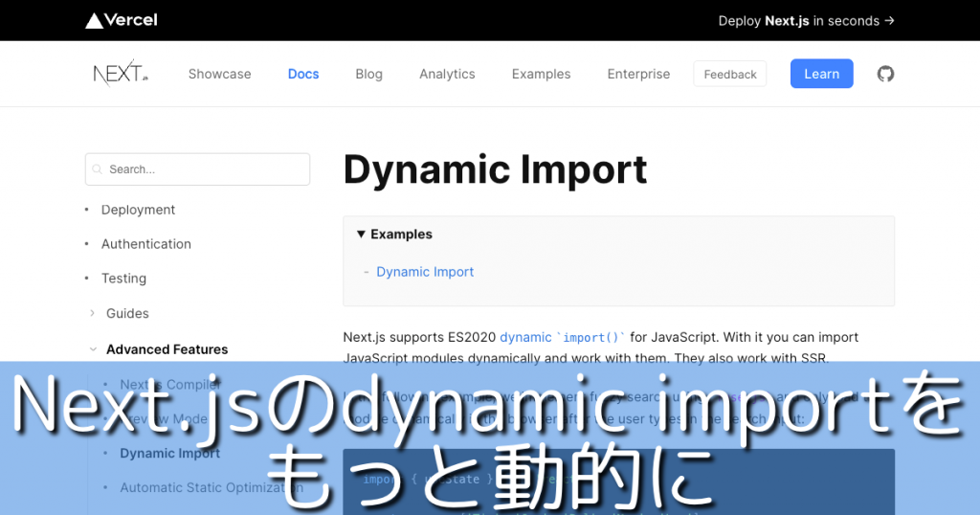Open the Blog nav item
980x515 pixels.
tap(368, 74)
